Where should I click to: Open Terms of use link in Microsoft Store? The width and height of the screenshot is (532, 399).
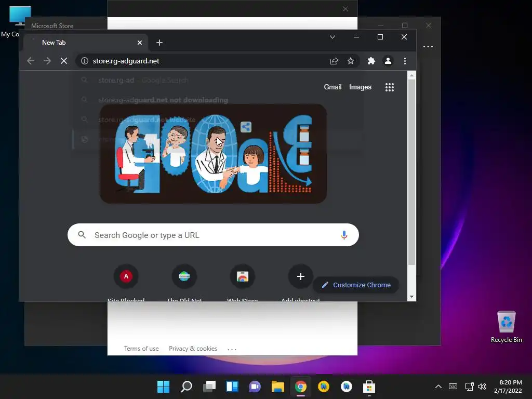tap(141, 349)
